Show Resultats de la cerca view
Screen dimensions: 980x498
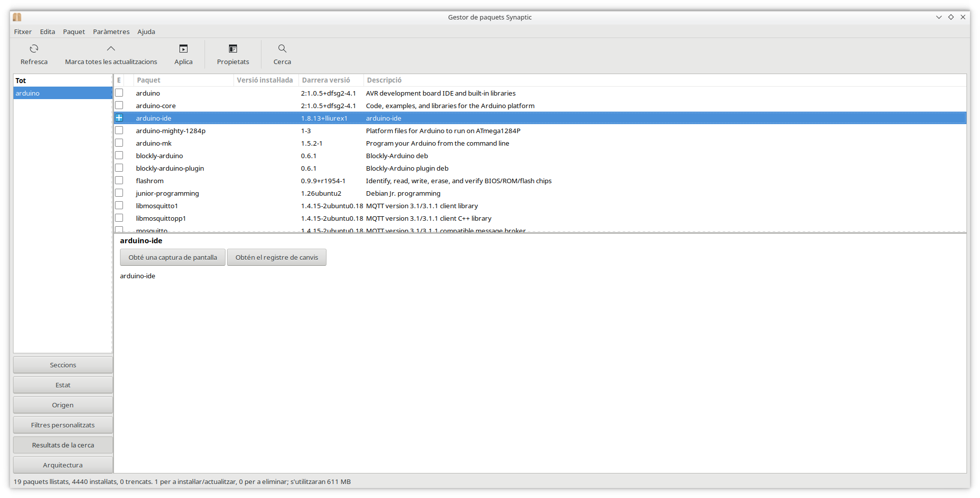point(63,445)
